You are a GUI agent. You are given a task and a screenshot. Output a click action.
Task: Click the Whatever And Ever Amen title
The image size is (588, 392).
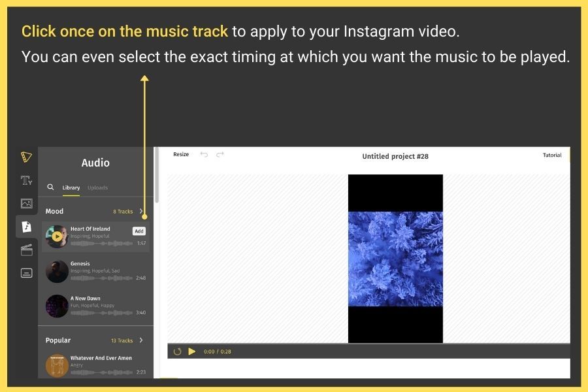point(101,358)
